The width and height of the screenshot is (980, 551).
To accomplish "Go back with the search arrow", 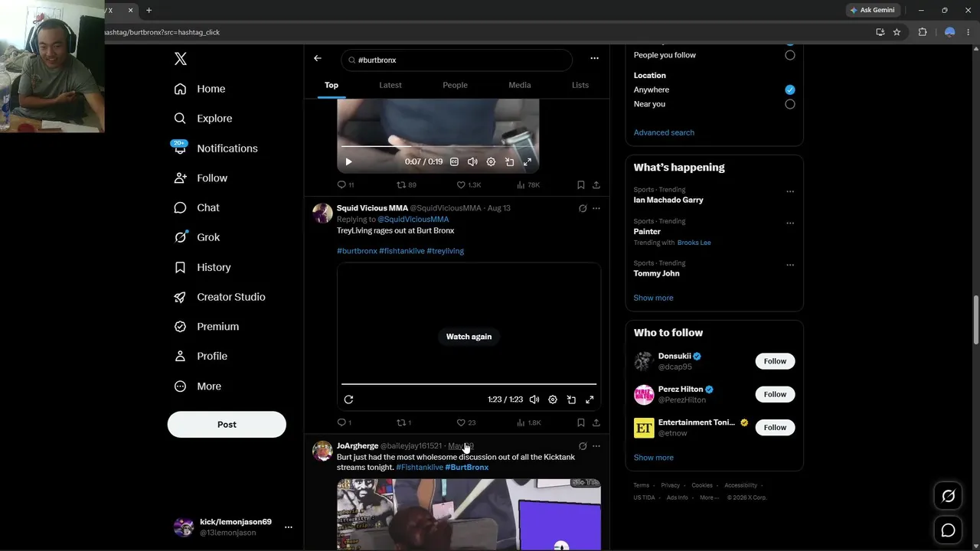I will point(318,58).
